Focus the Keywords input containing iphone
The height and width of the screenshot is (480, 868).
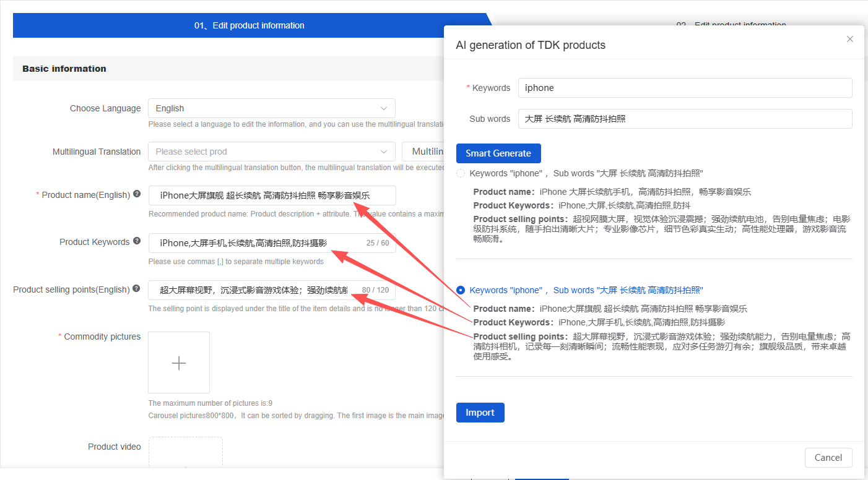tap(685, 88)
